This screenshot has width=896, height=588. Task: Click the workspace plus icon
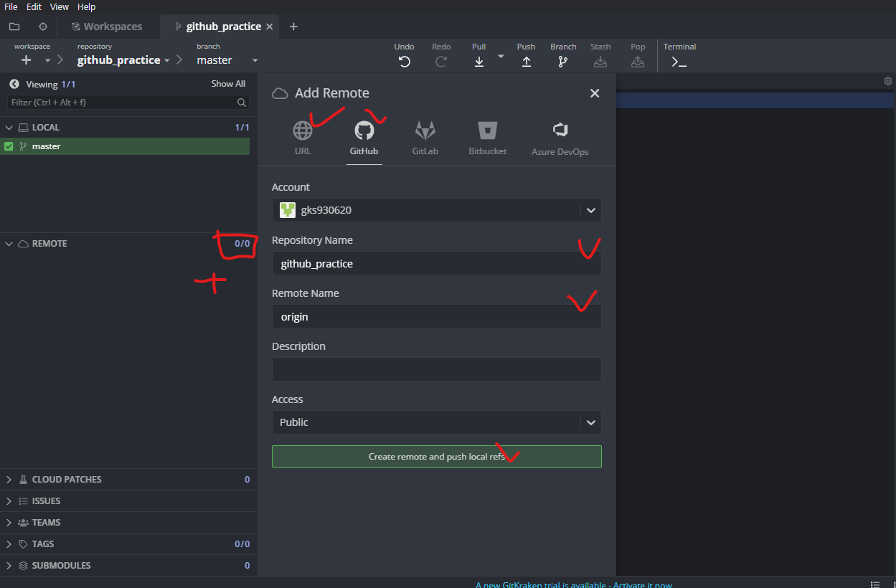coord(27,60)
